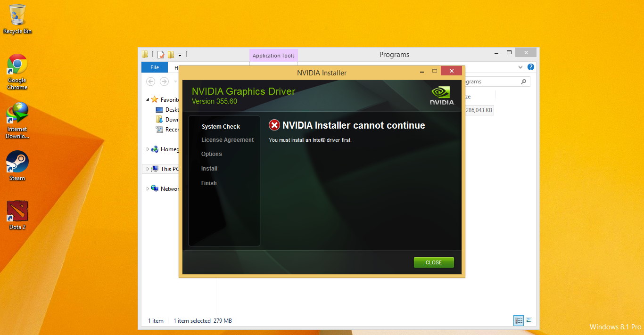Click the magnifier icon in Explorer search box

pos(524,82)
